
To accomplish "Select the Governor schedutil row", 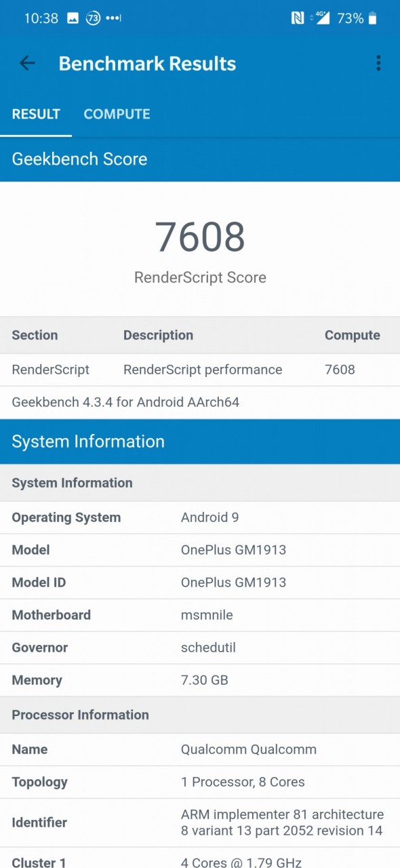I will 200,648.
